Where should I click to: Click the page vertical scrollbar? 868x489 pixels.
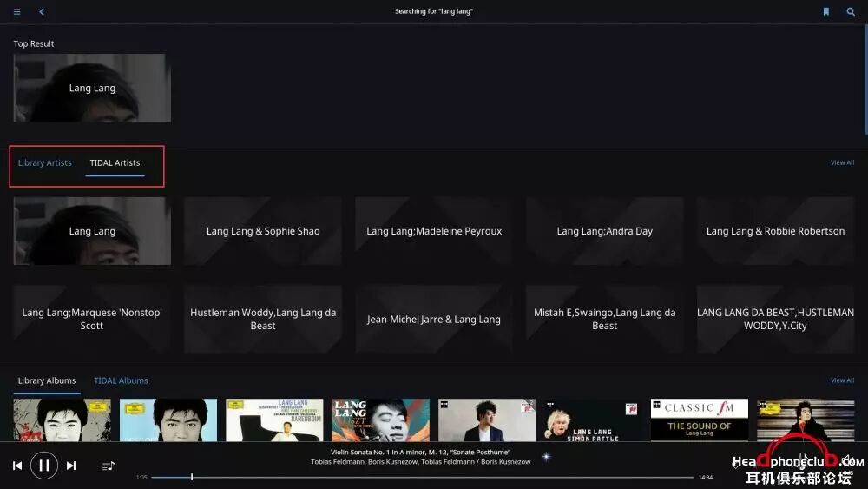click(865, 80)
